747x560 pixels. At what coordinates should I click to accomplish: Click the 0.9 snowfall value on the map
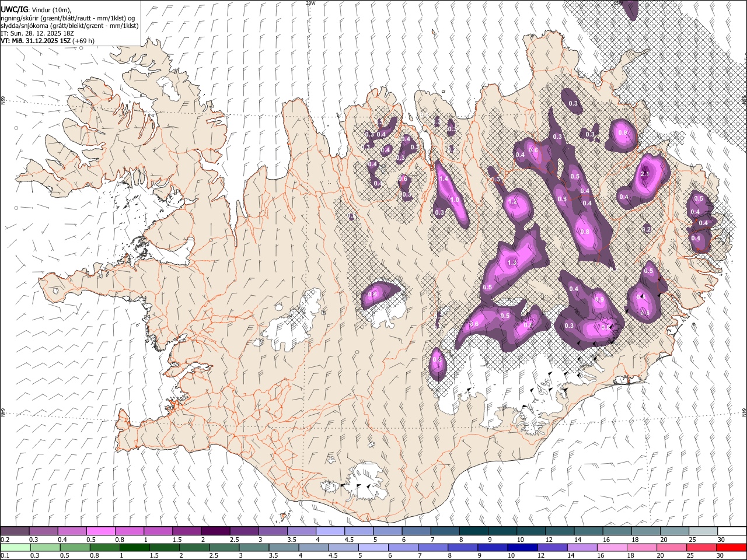pyautogui.click(x=599, y=300)
